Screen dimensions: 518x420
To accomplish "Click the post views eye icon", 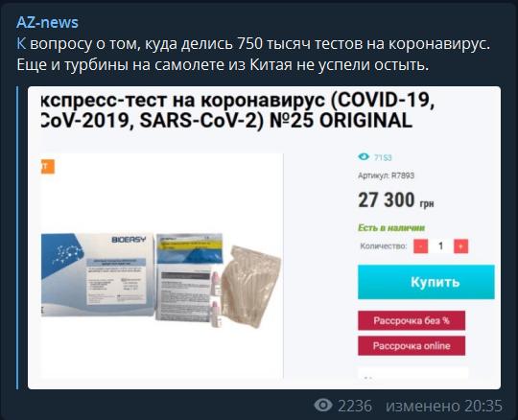I will click(x=323, y=405).
